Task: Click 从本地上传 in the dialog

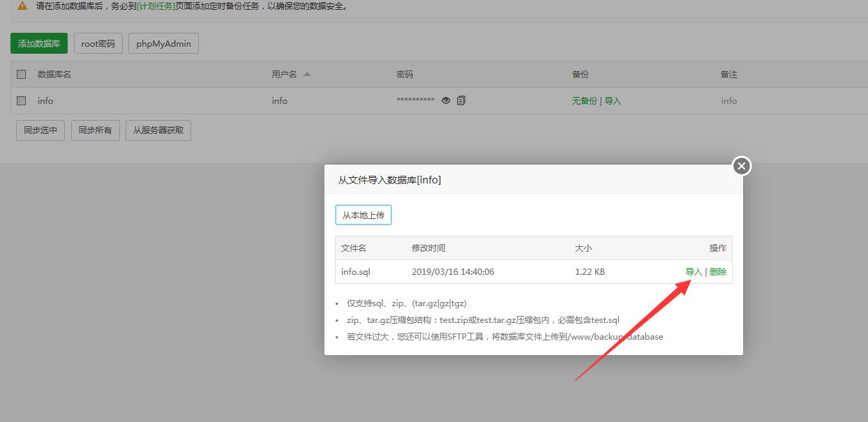Action: point(363,215)
